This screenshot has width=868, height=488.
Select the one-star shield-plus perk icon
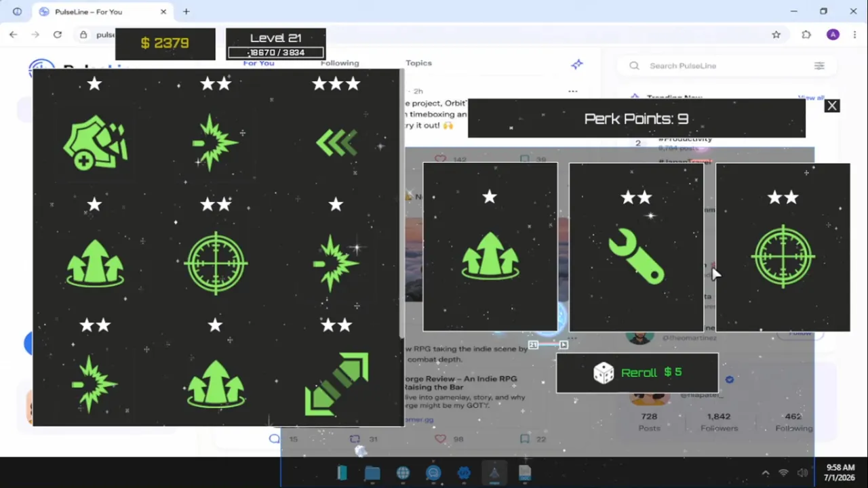click(95, 142)
